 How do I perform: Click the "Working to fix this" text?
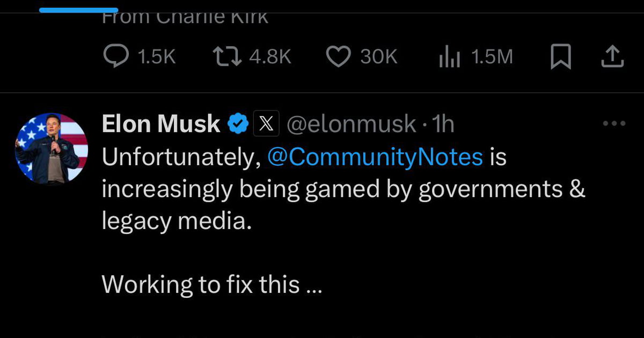coord(211,284)
